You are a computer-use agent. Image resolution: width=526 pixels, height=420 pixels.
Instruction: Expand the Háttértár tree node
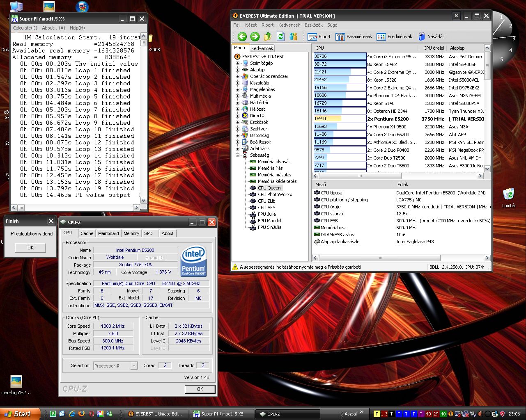(x=237, y=103)
